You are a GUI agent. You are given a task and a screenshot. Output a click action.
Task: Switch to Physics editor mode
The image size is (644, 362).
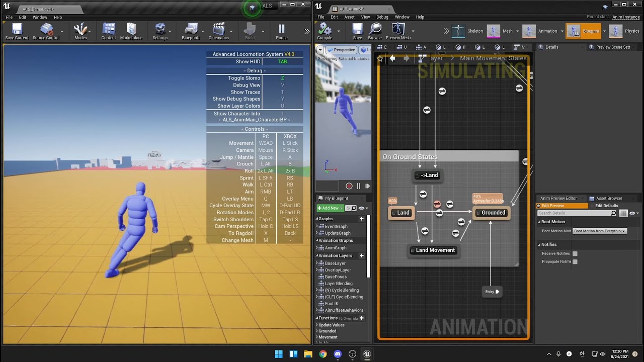[x=624, y=31]
